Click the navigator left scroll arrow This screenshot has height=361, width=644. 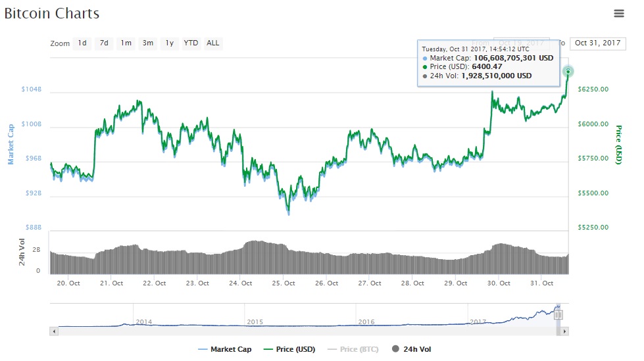point(54,331)
